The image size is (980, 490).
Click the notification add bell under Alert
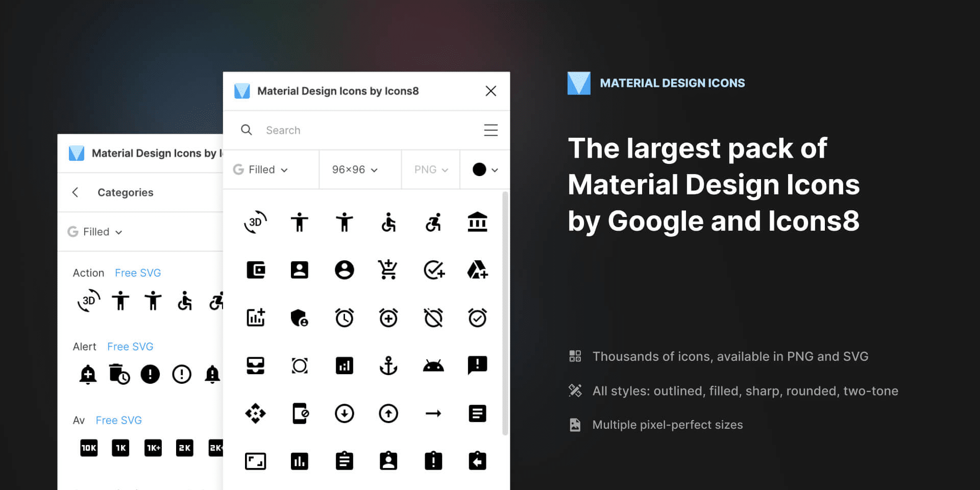[88, 374]
